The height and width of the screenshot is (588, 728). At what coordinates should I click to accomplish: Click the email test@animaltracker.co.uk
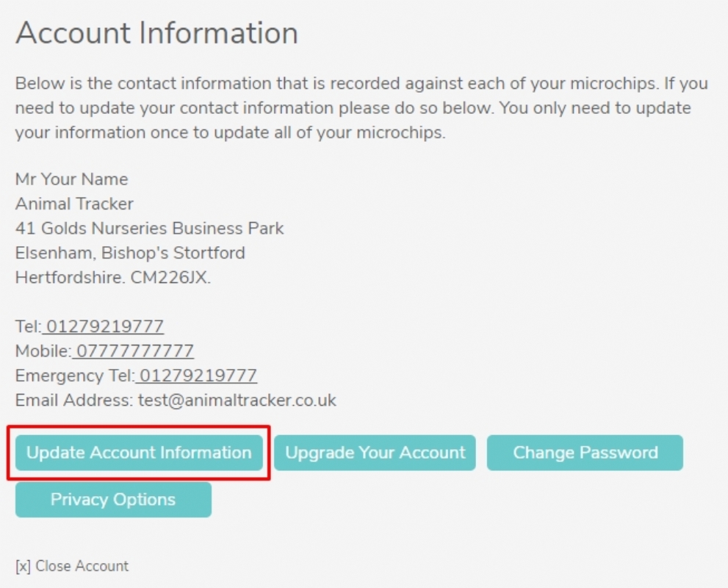pyautogui.click(x=237, y=401)
